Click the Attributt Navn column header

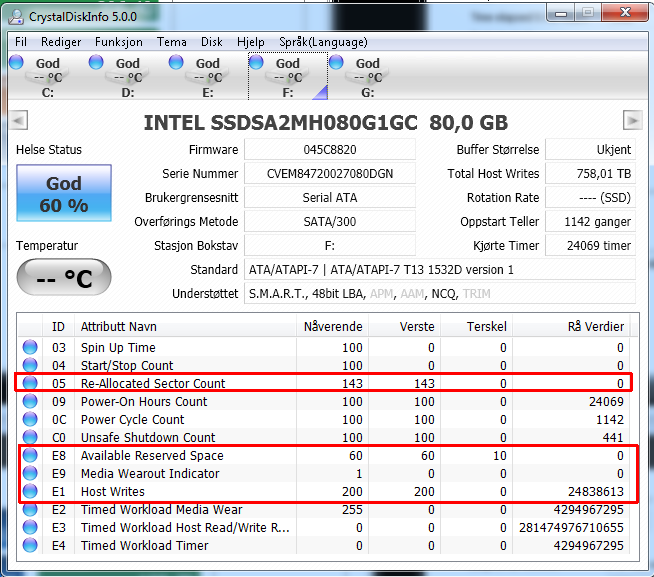(x=185, y=326)
